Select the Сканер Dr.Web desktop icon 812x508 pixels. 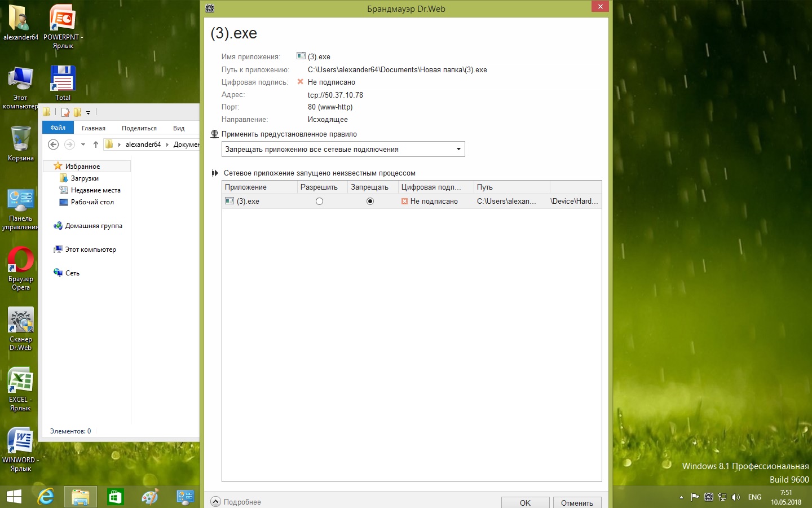[x=21, y=329]
